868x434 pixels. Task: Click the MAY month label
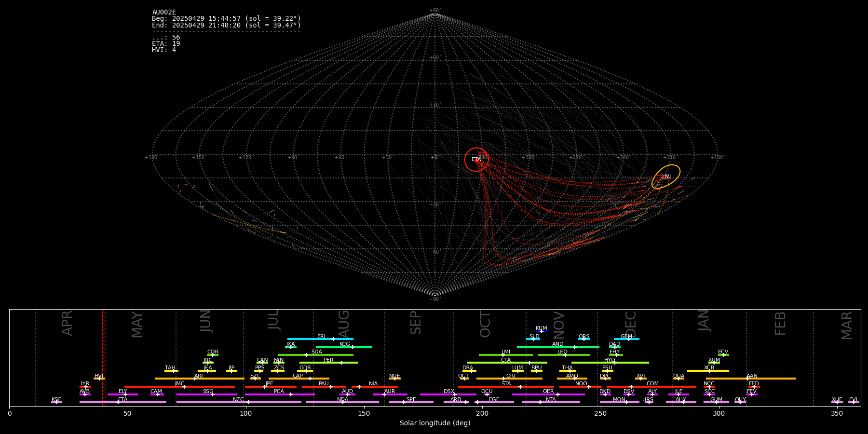[137, 325]
